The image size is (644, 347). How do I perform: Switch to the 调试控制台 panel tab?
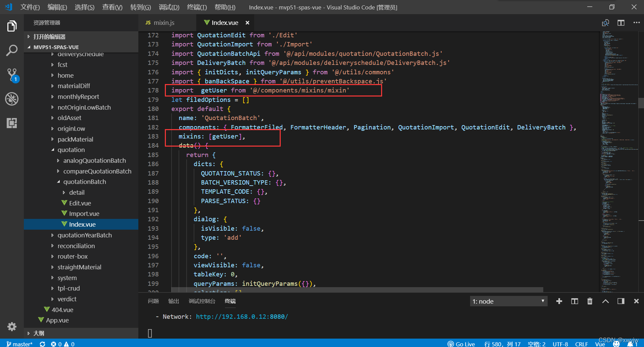click(201, 301)
